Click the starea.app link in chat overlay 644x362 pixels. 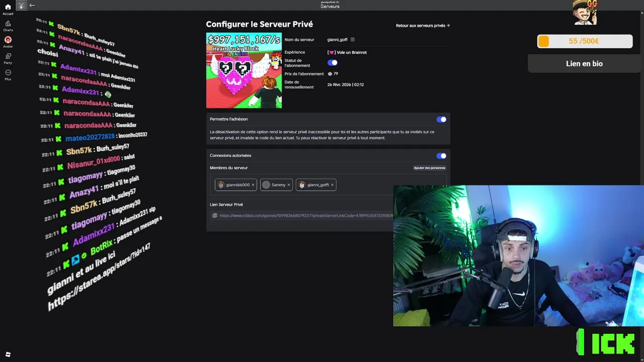(99, 278)
